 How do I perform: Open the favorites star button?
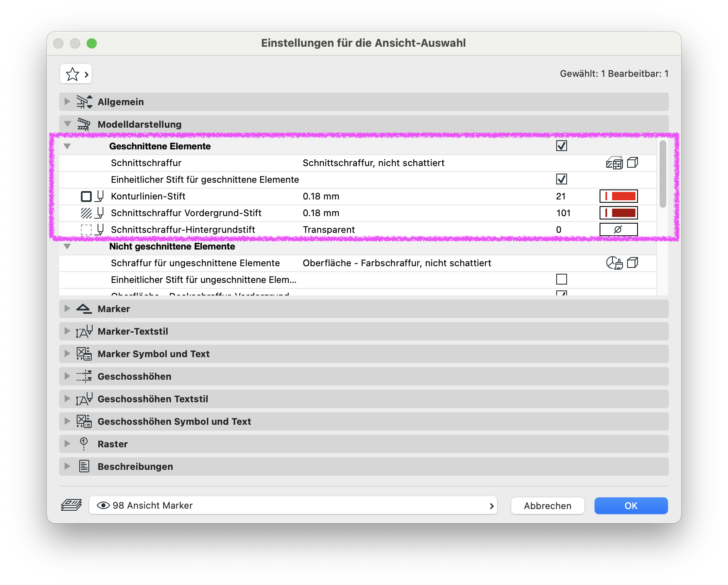(76, 74)
